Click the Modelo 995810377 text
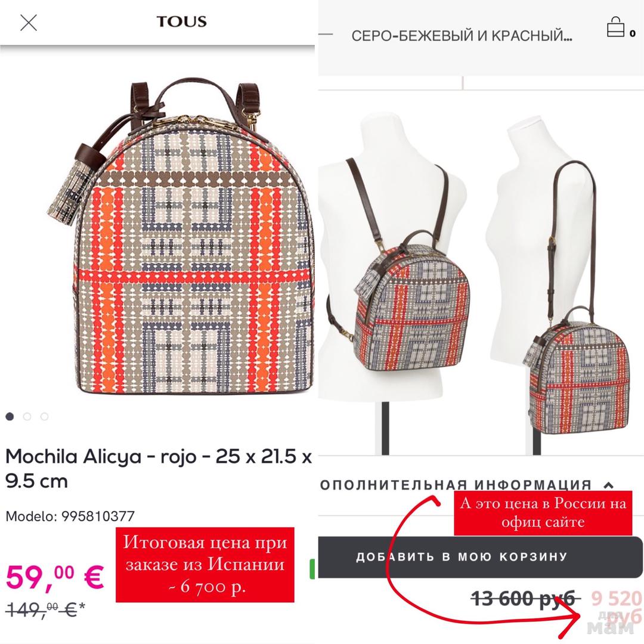 (70, 516)
